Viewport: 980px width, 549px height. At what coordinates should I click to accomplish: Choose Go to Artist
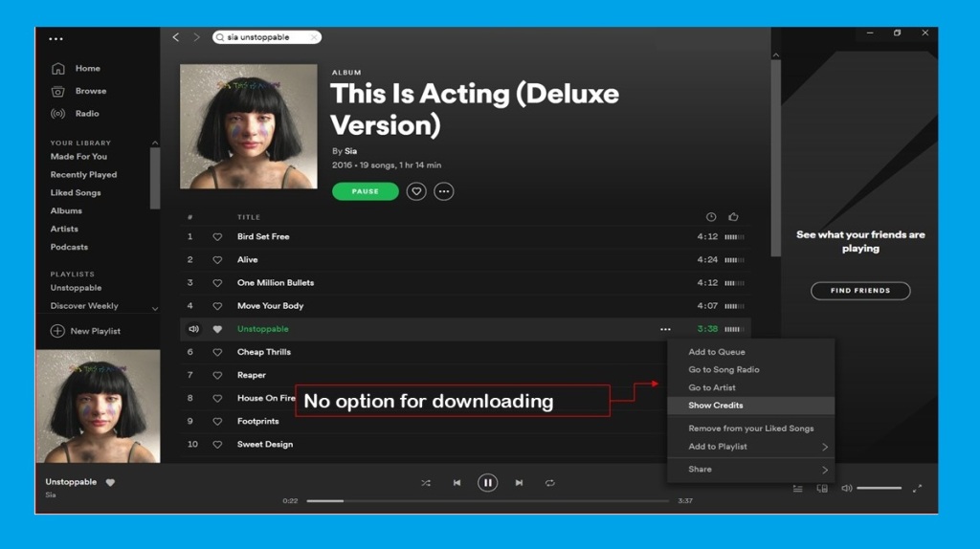click(750, 387)
